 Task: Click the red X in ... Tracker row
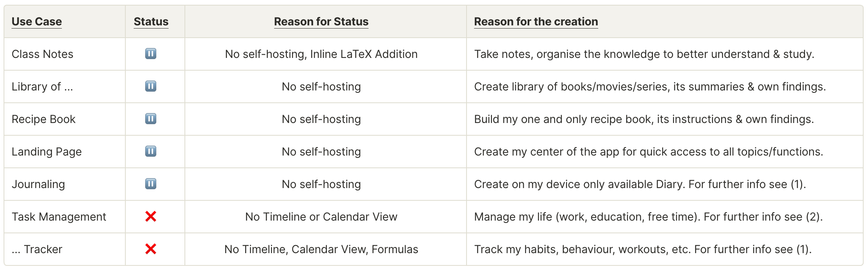pyautogui.click(x=151, y=249)
